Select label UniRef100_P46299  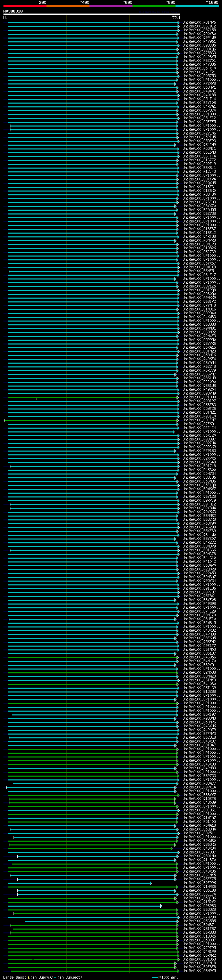199,527
